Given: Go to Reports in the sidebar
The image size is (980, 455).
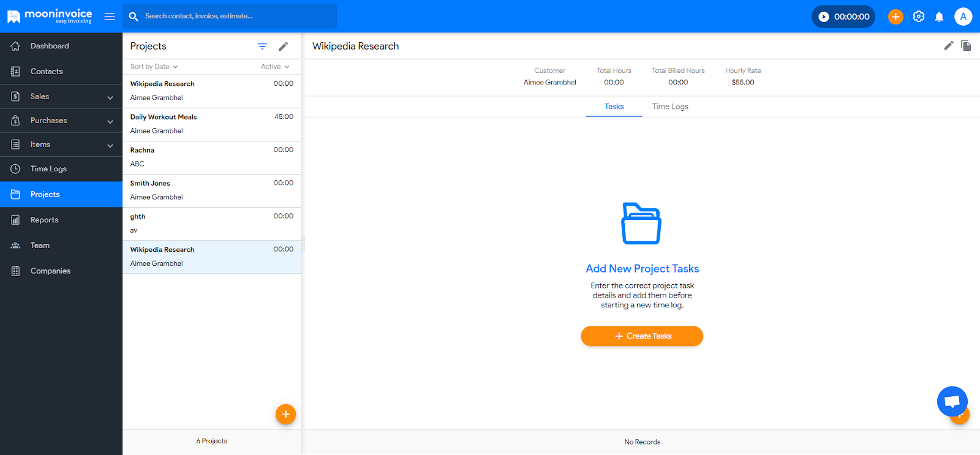Looking at the screenshot, I should [45, 220].
